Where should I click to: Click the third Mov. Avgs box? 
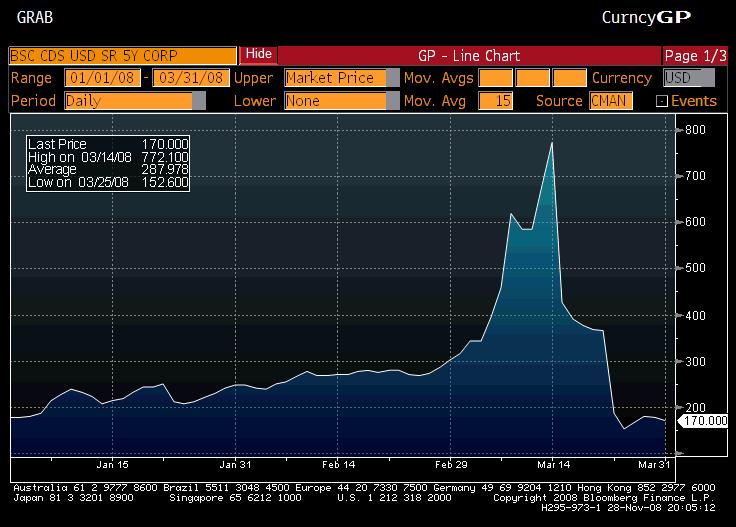(x=569, y=78)
